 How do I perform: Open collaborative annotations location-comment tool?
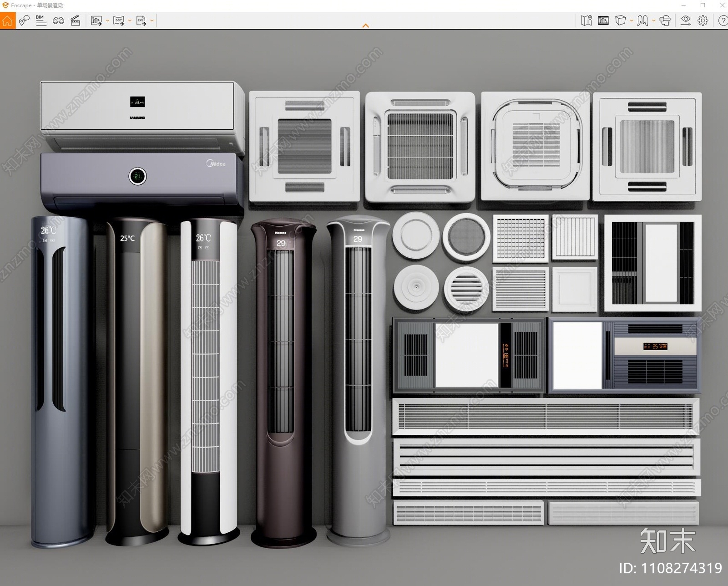[x=24, y=20]
